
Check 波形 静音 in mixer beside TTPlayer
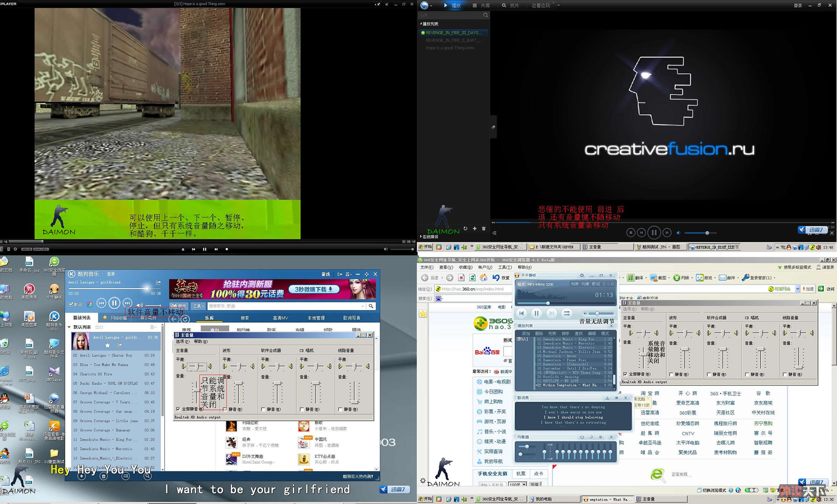click(671, 374)
